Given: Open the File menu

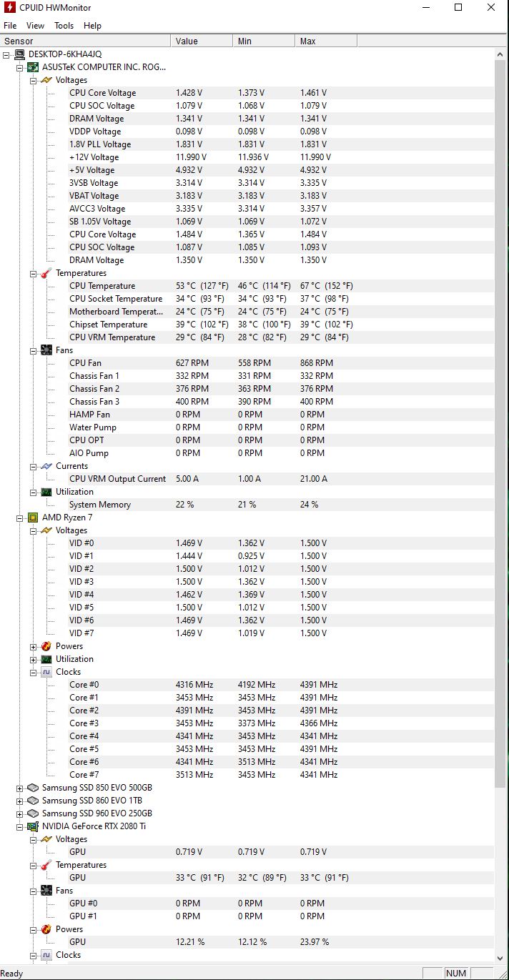Looking at the screenshot, I should [10, 26].
